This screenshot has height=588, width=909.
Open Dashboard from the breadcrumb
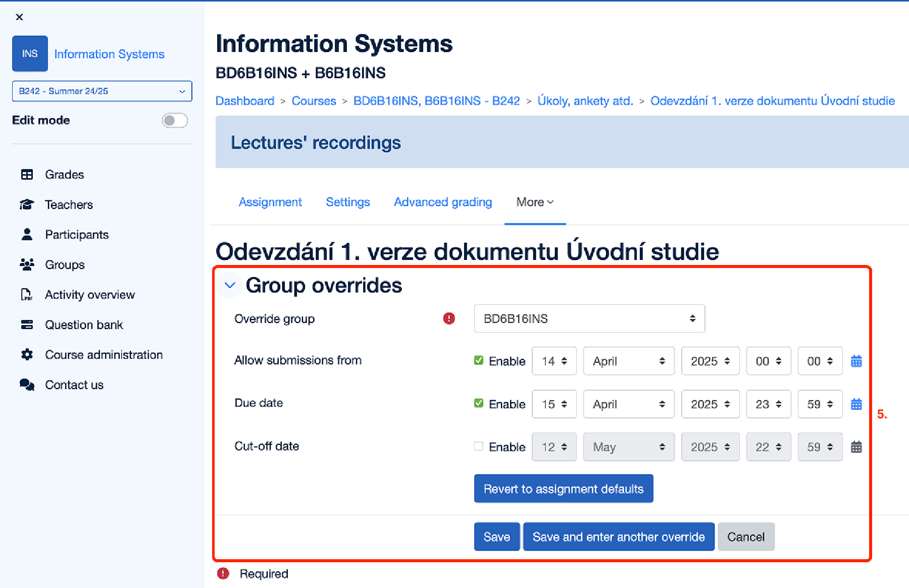point(244,100)
